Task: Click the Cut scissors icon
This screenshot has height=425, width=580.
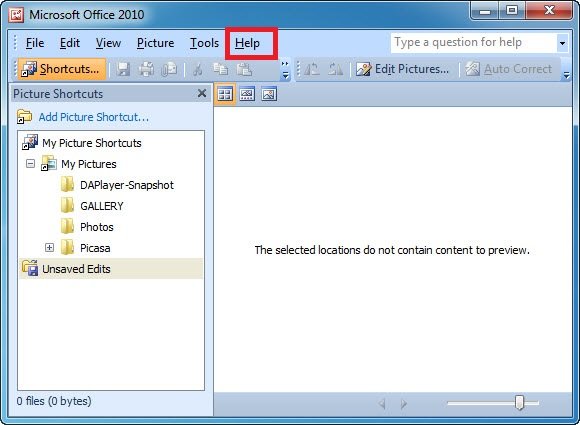Action: click(x=198, y=69)
